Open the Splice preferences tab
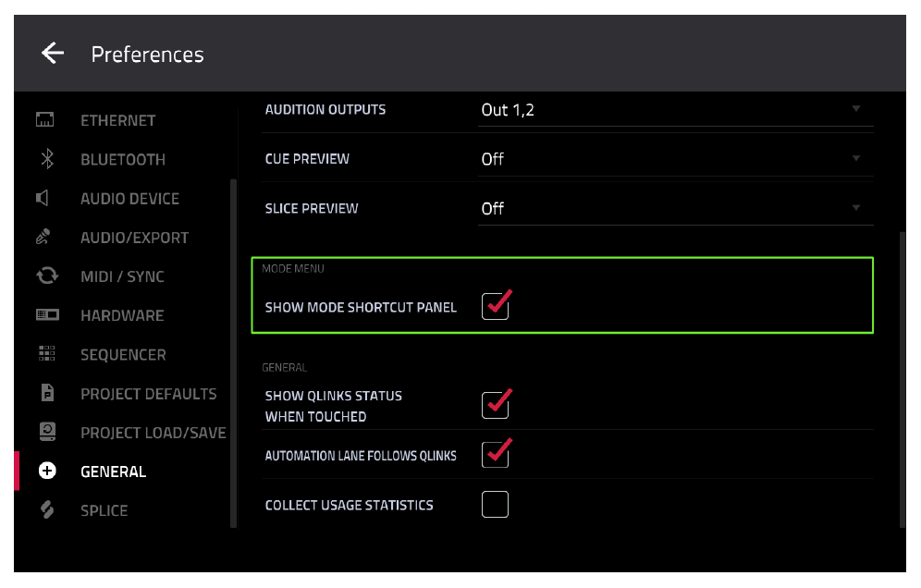The width and height of the screenshot is (921, 588). [104, 510]
